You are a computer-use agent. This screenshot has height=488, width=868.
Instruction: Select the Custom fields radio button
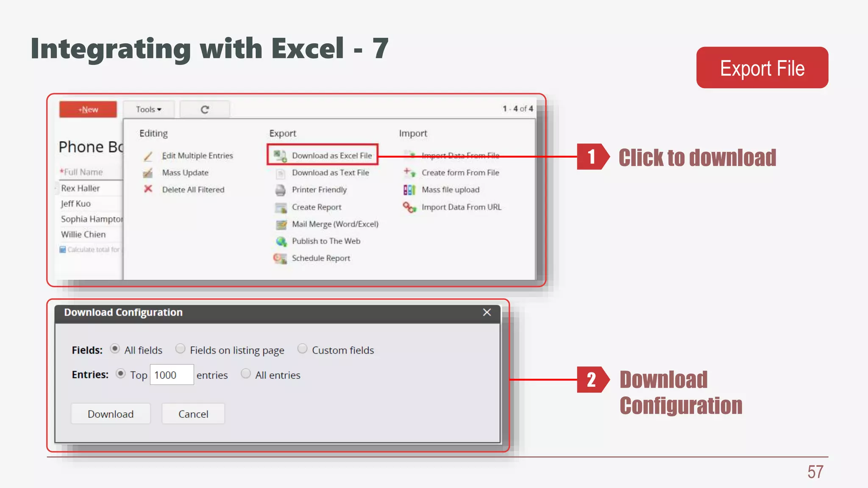pos(302,349)
